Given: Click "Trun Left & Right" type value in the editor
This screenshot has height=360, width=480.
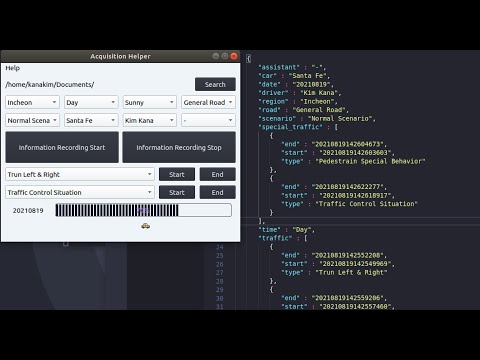Looking at the screenshot, I should [x=351, y=272].
